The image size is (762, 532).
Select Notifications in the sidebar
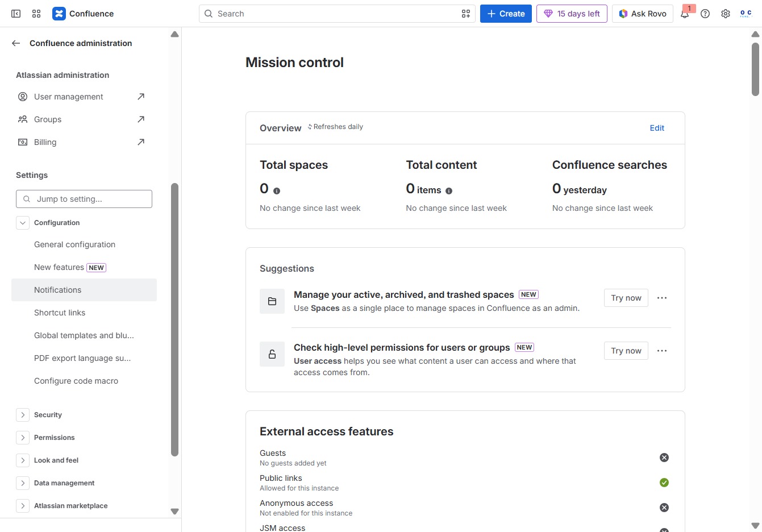pos(84,290)
